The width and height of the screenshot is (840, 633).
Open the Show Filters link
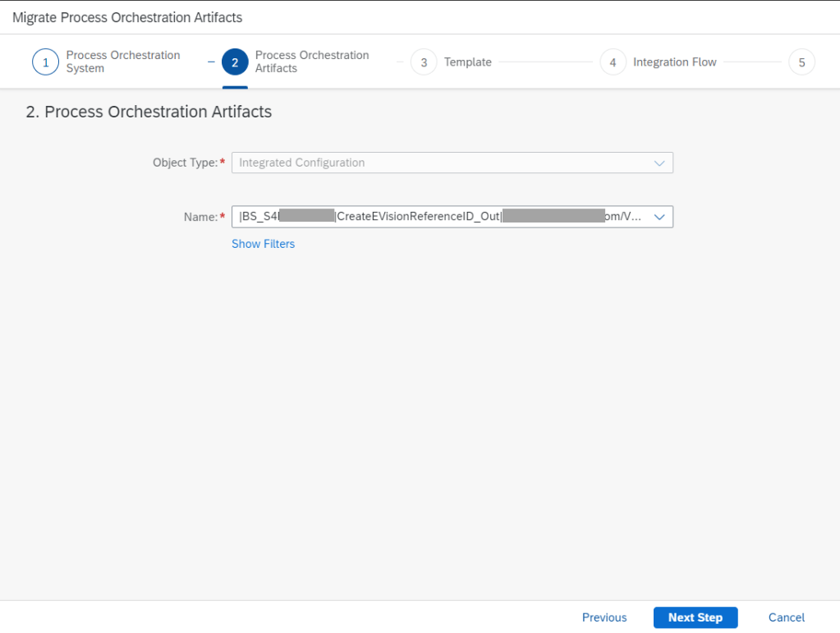[x=263, y=244]
